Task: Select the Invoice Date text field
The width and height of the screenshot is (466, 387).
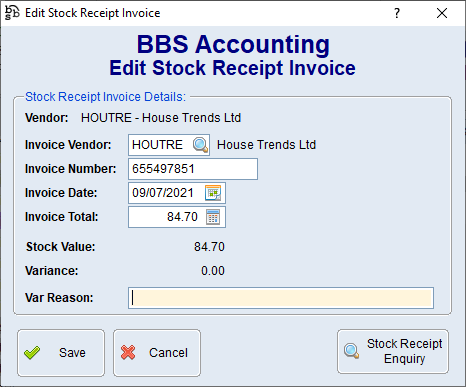Action: (x=166, y=193)
